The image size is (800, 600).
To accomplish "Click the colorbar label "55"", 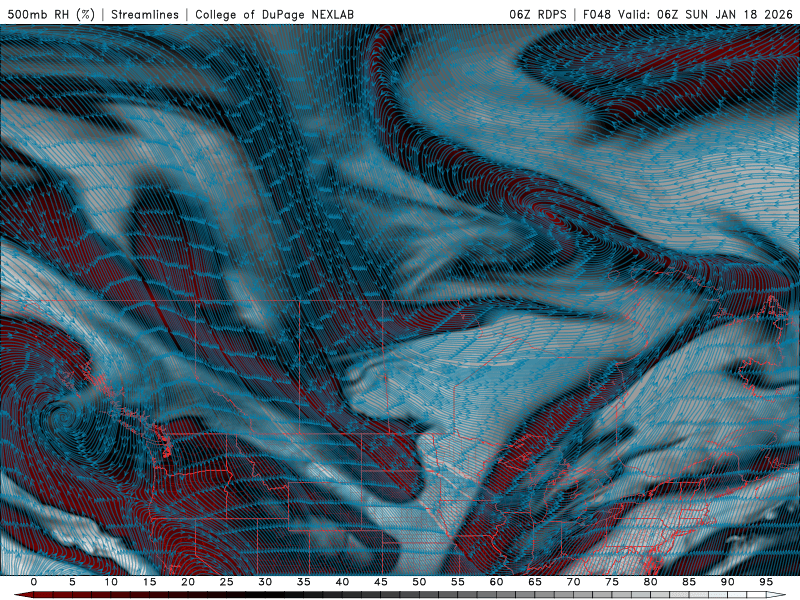I will coord(458,582).
